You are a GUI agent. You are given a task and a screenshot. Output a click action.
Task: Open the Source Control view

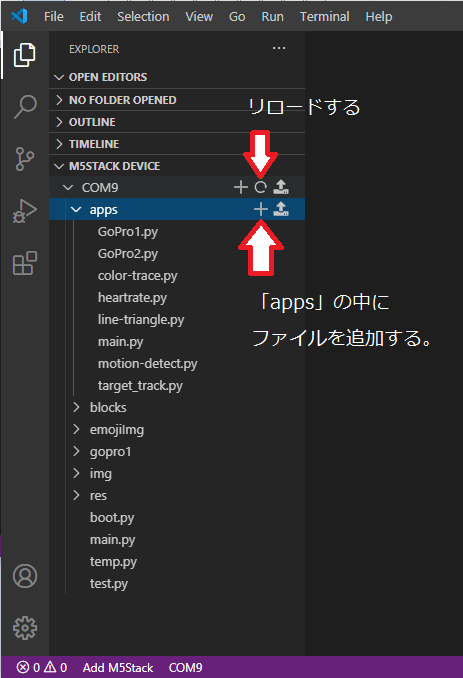click(25, 159)
